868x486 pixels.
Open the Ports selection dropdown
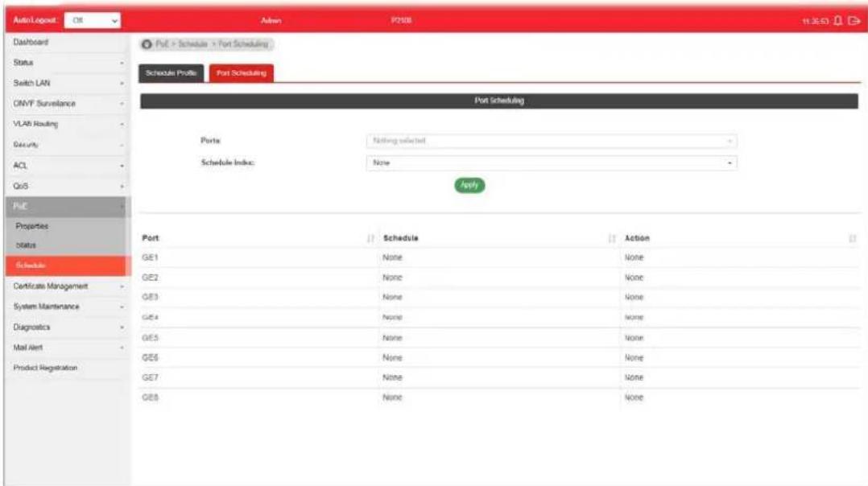click(x=552, y=141)
